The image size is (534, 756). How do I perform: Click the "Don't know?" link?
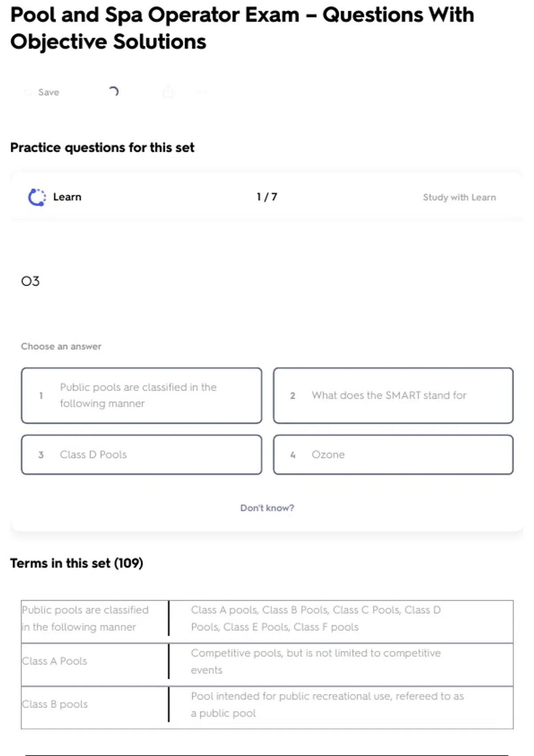(x=267, y=508)
